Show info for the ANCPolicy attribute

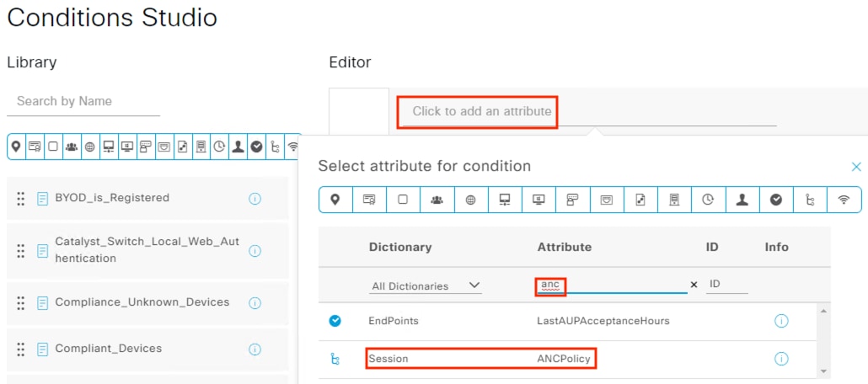tap(781, 359)
